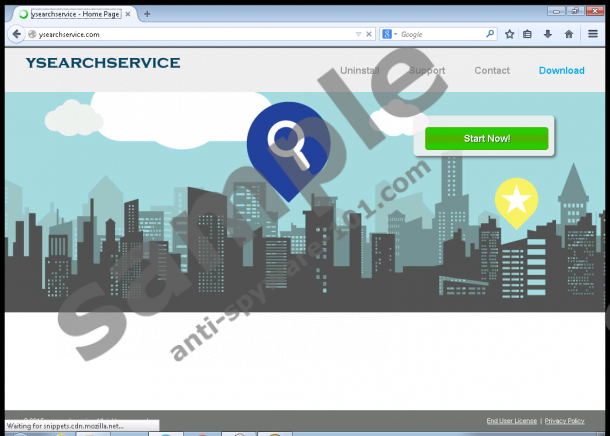Open the Uninstall page in navigation
This screenshot has width=610, height=436.
tap(361, 71)
